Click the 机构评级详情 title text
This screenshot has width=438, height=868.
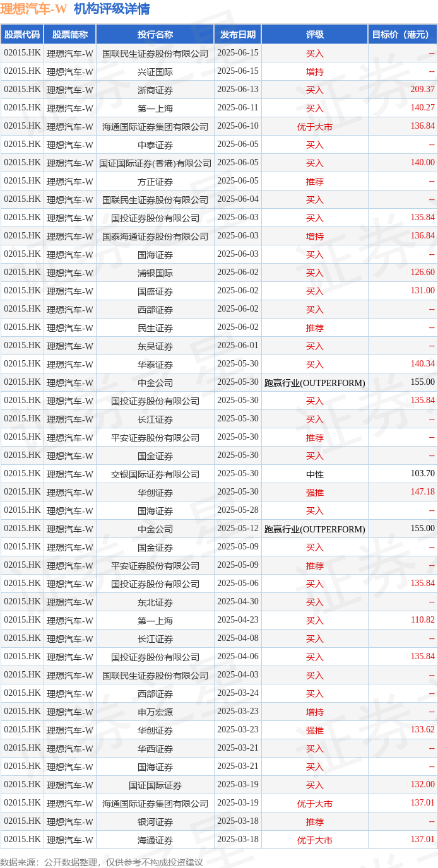click(112, 9)
